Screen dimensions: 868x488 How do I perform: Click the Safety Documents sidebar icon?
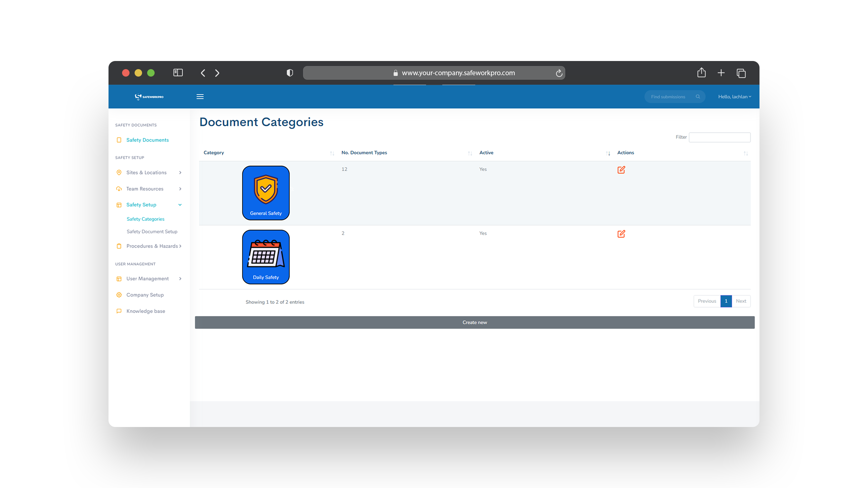click(119, 139)
